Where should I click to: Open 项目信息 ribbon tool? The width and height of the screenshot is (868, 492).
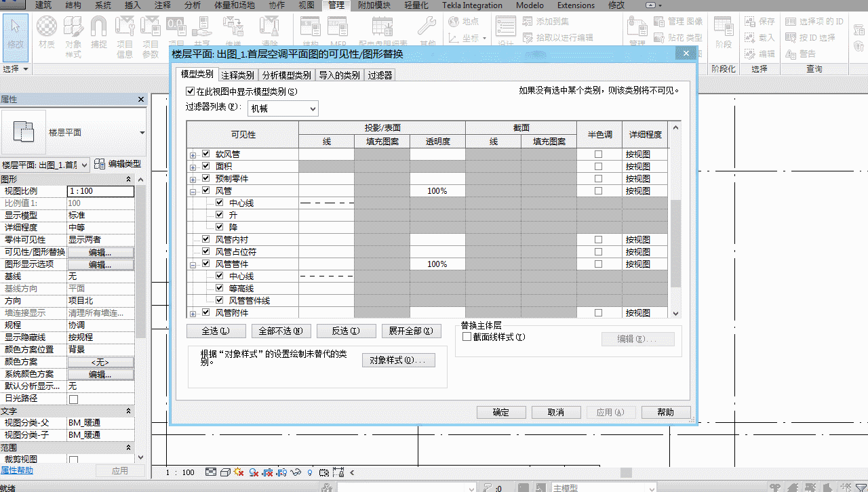tap(125, 35)
